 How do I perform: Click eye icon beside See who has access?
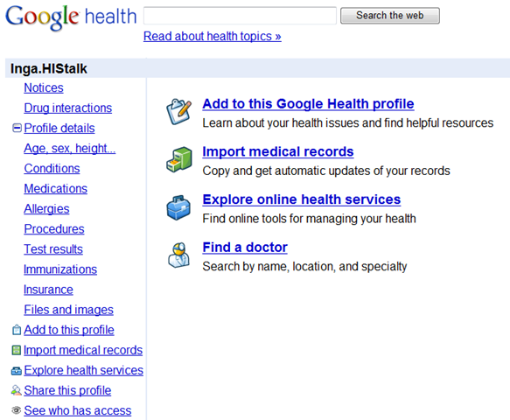pyautogui.click(x=17, y=410)
